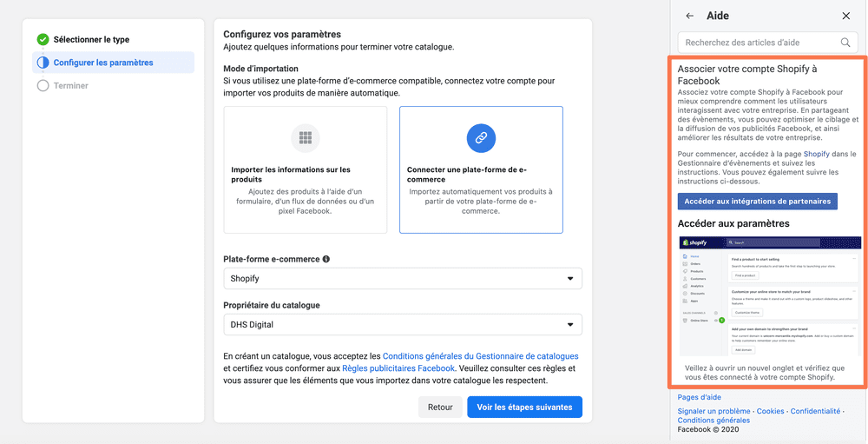Select the Importer les informations sur les produits card
This screenshot has width=868, height=444.
click(306, 169)
